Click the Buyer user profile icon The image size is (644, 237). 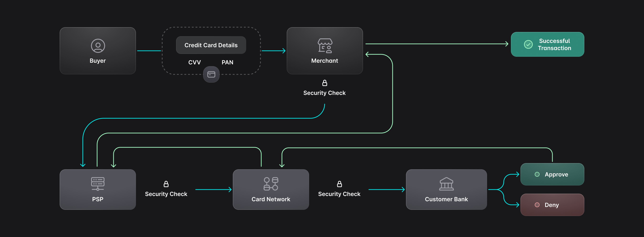coord(98,46)
